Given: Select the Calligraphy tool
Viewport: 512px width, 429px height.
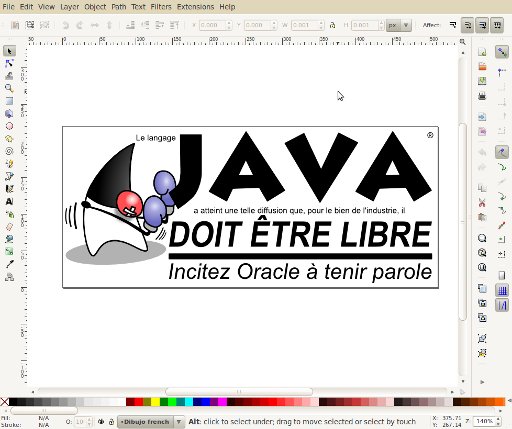Looking at the screenshot, I should pos(9,189).
